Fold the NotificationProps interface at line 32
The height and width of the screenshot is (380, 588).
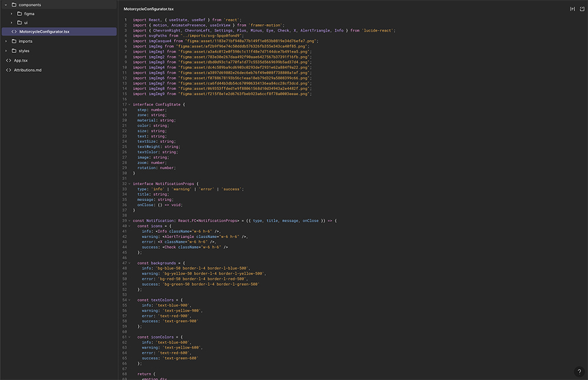[x=129, y=184]
